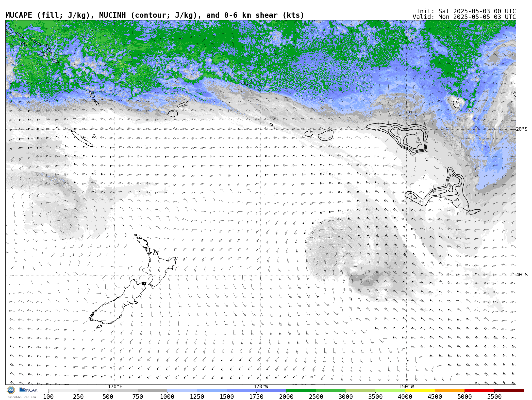This screenshot has height=400, width=532.
Task: Click the dark red above-5500 colorbar segment
Action: (509, 391)
